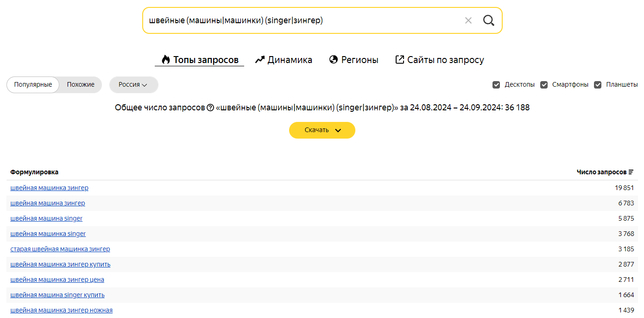The image size is (644, 318).
Task: Open the query швейная машинка зингер
Action: 50,188
